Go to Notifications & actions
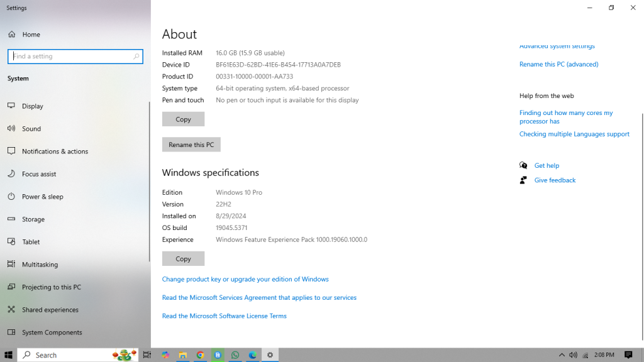Image resolution: width=644 pixels, height=362 pixels. click(x=55, y=151)
